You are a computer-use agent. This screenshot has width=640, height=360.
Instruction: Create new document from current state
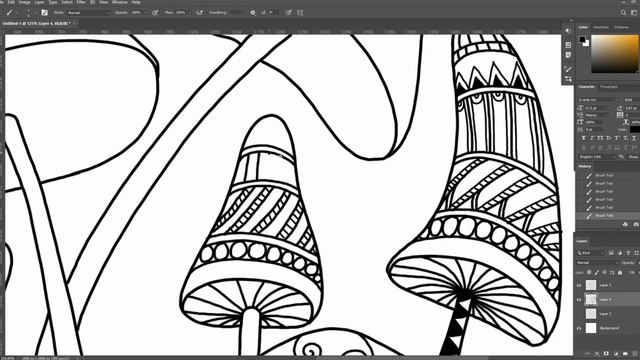click(x=625, y=224)
